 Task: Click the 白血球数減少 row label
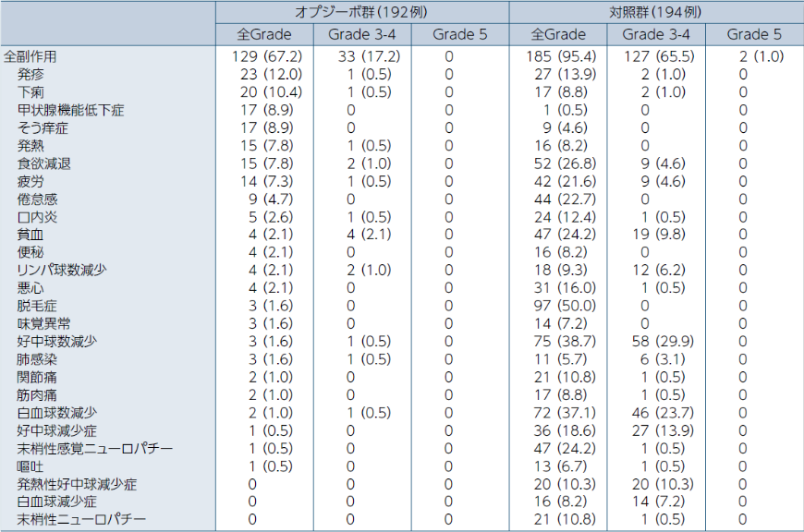point(57,413)
